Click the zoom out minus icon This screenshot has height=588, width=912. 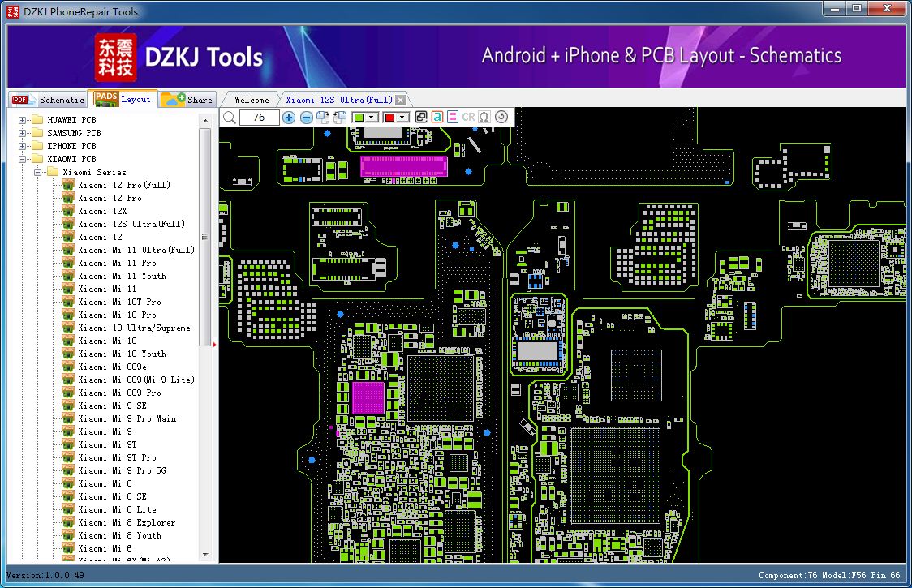coord(307,118)
